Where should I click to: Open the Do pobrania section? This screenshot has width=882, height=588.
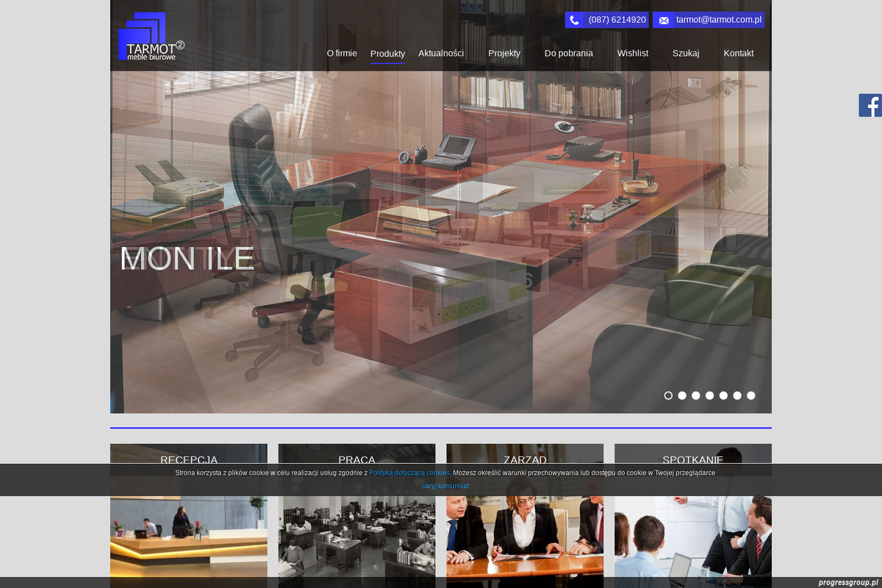[568, 53]
